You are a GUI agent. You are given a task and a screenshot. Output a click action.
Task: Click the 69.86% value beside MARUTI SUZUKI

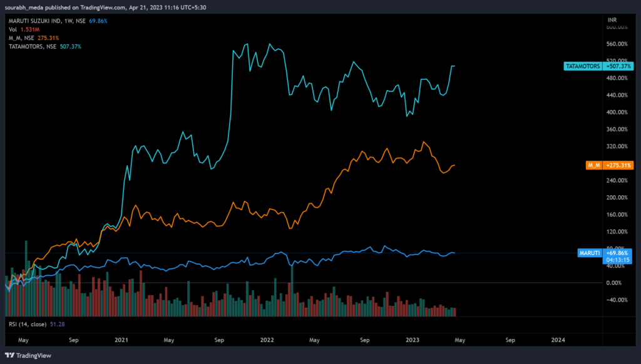[98, 21]
